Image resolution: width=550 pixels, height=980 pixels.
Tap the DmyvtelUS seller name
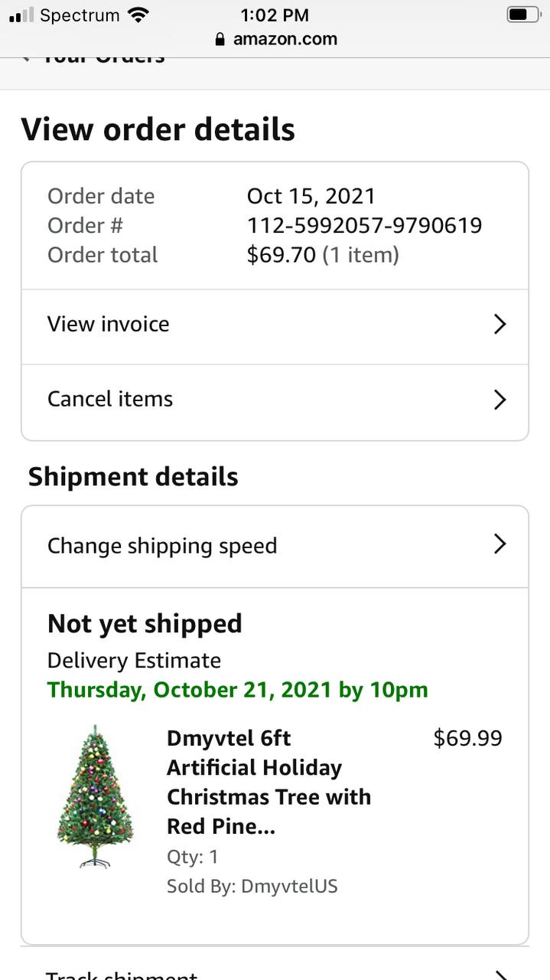[x=289, y=887]
